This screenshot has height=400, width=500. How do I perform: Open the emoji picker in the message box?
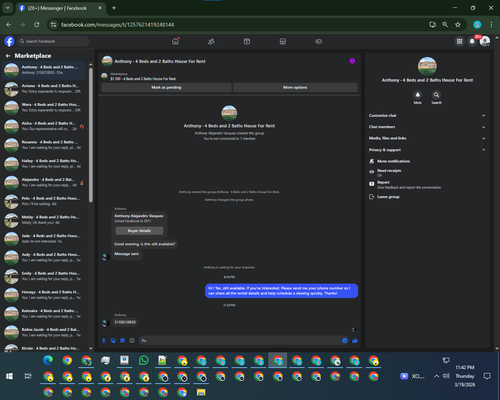345,340
